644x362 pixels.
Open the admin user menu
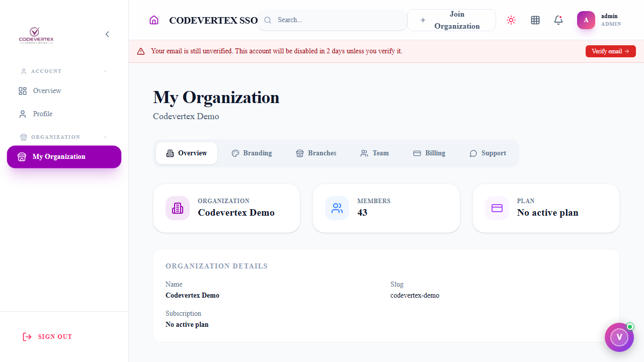[599, 20]
